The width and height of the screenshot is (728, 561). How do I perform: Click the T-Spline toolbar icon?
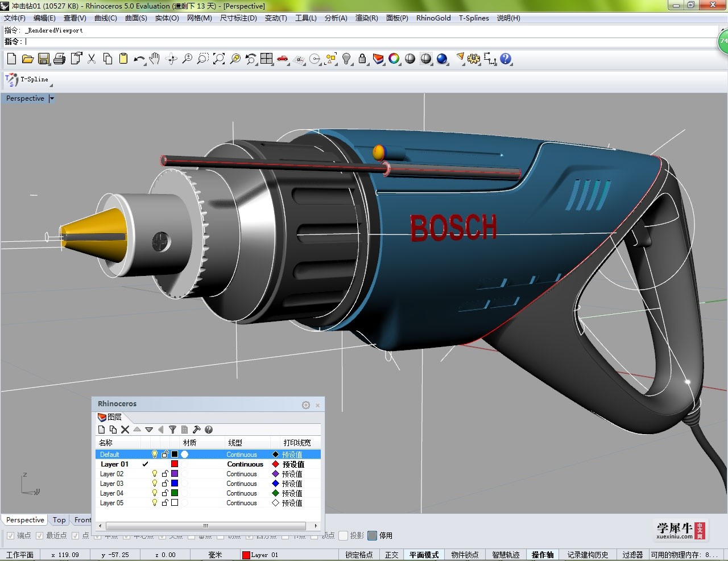click(11, 80)
